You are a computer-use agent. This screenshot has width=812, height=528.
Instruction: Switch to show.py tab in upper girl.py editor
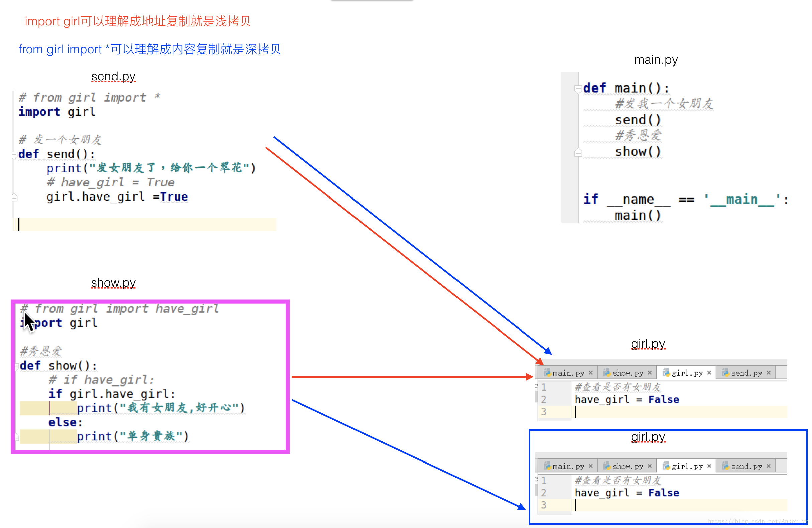pos(628,373)
